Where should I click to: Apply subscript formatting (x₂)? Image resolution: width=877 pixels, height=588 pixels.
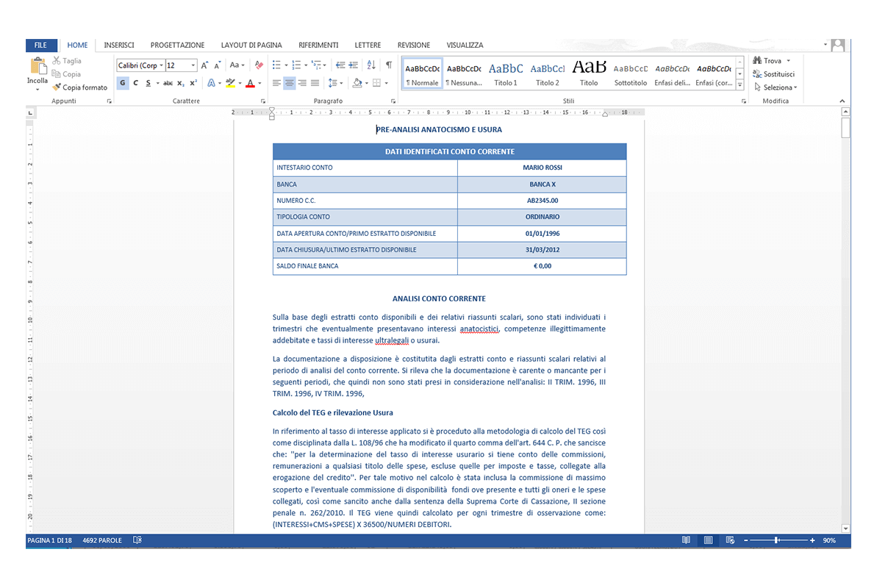click(x=181, y=83)
